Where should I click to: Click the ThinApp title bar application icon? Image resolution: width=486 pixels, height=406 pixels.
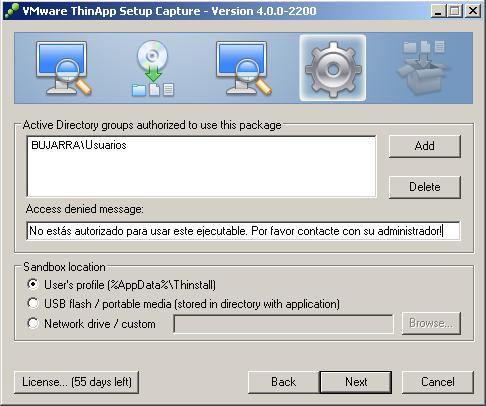point(12,11)
